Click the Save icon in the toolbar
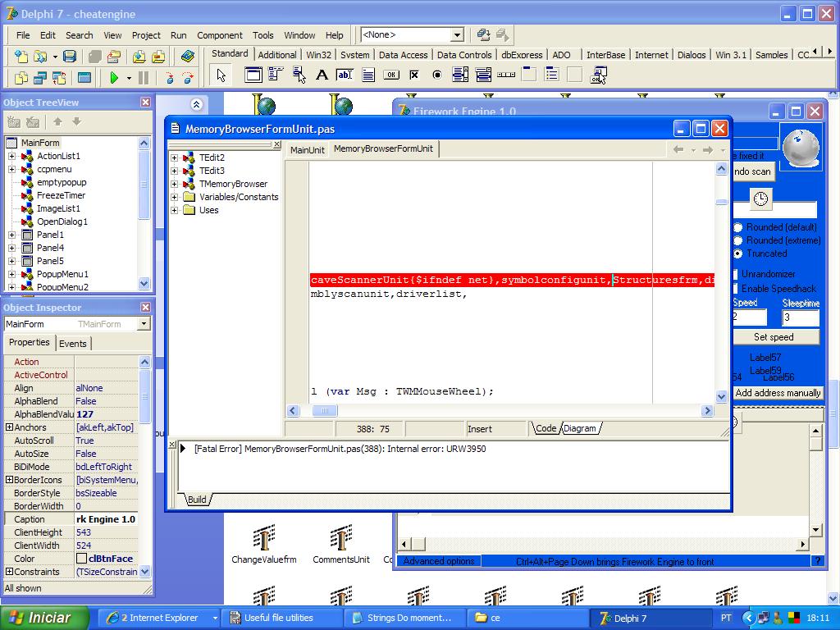840x630 pixels. 70,57
